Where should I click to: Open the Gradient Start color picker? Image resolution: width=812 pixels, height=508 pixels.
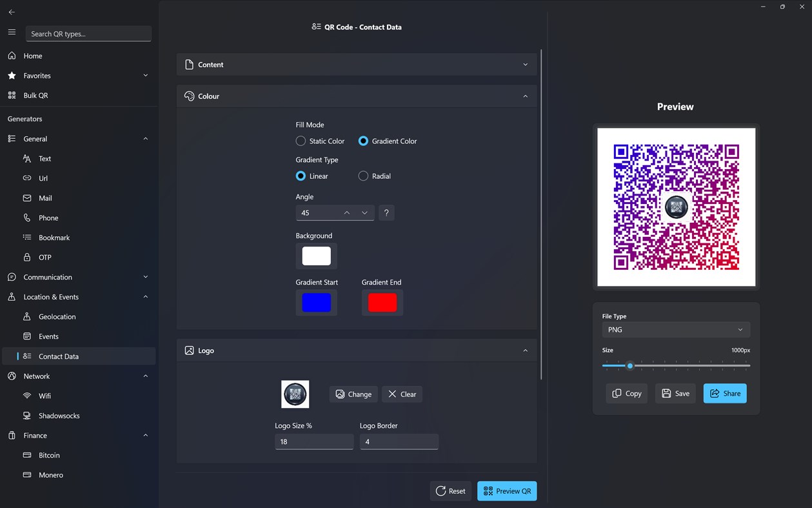316,302
